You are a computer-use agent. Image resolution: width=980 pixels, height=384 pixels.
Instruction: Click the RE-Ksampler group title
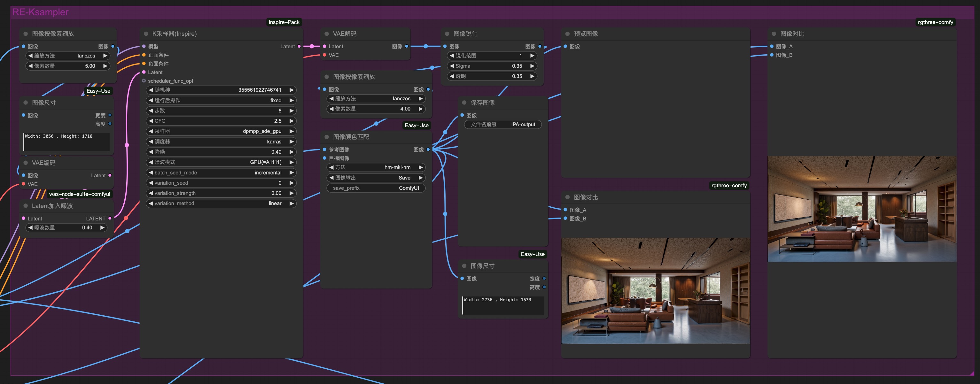[x=40, y=12]
